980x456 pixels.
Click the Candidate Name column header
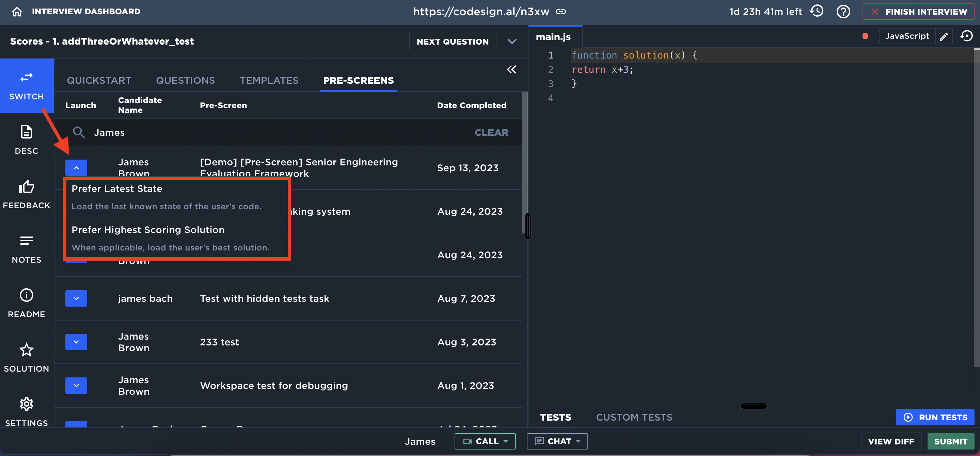click(140, 105)
